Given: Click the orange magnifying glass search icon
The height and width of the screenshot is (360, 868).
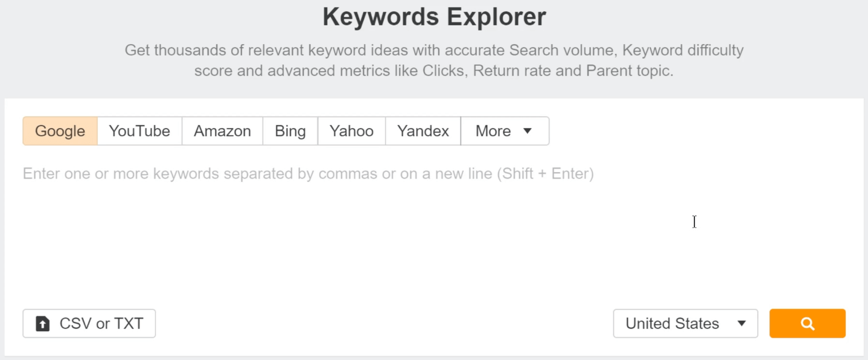Looking at the screenshot, I should (x=807, y=323).
